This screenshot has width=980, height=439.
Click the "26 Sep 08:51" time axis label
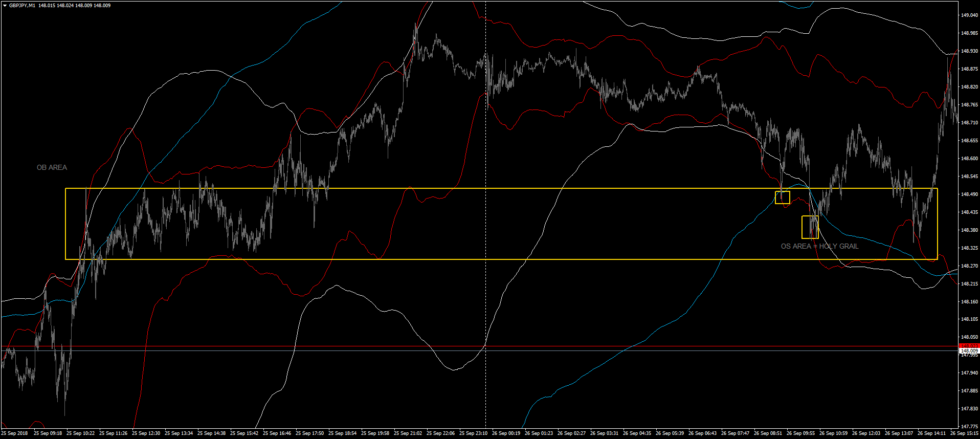(768, 433)
